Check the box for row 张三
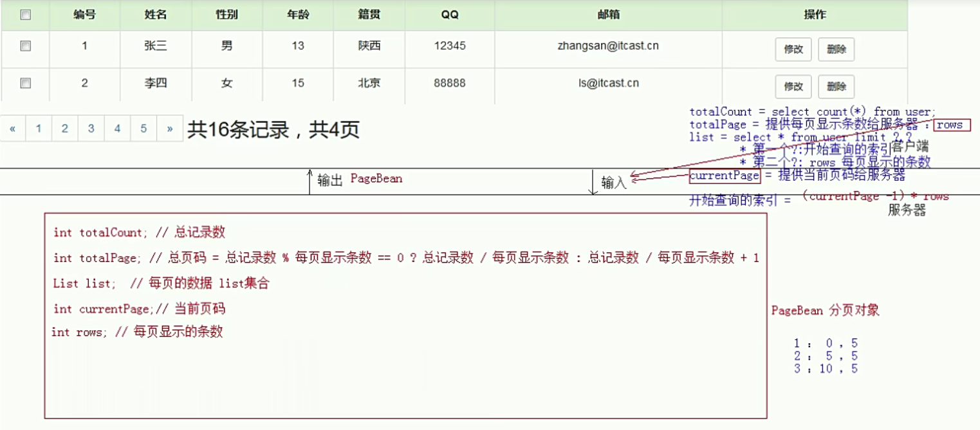The image size is (980, 430). coord(26,46)
